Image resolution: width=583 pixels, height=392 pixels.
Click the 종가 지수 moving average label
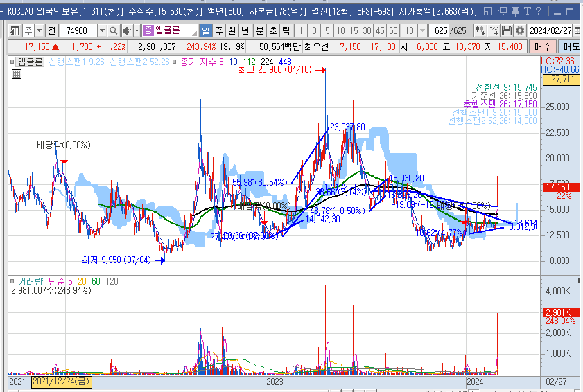(202, 62)
